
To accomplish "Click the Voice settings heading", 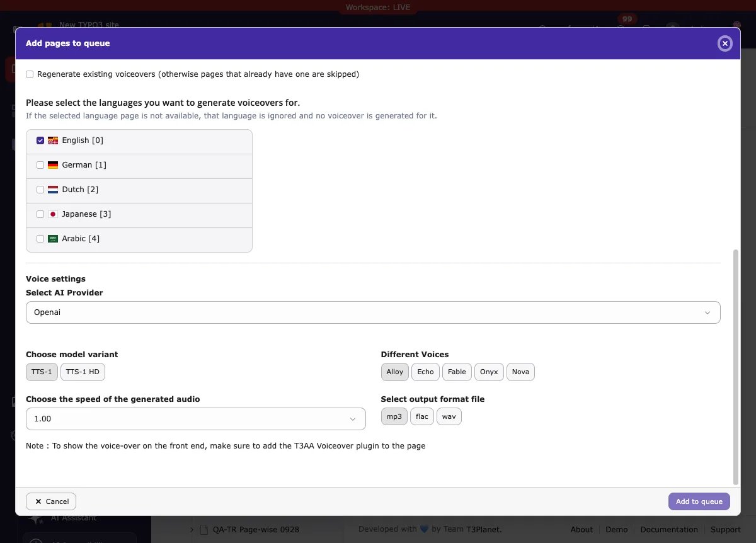I will [55, 279].
